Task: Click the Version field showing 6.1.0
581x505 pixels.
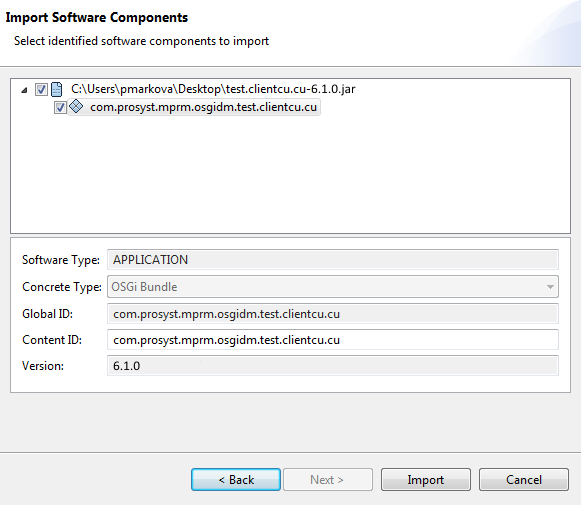Action: point(332,366)
